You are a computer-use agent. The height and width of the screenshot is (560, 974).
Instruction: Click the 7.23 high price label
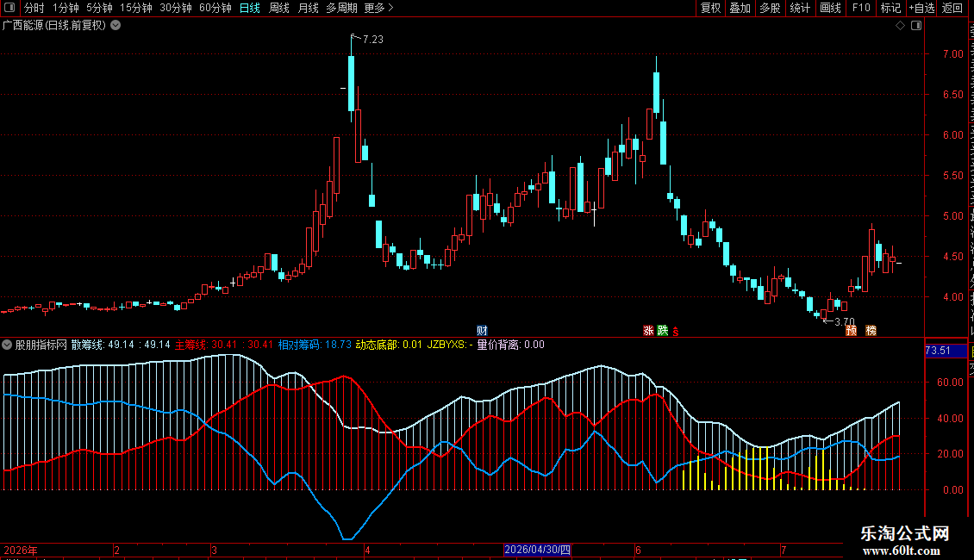[x=372, y=39]
